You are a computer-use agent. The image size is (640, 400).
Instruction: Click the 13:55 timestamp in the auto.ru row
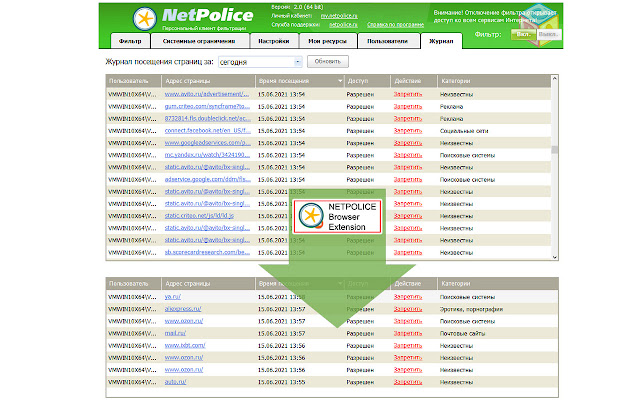point(281,382)
